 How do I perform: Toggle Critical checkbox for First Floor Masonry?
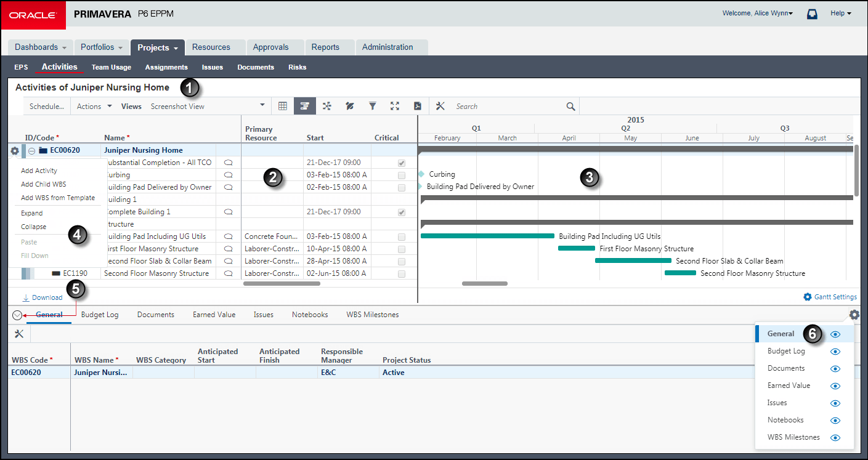[x=402, y=249]
